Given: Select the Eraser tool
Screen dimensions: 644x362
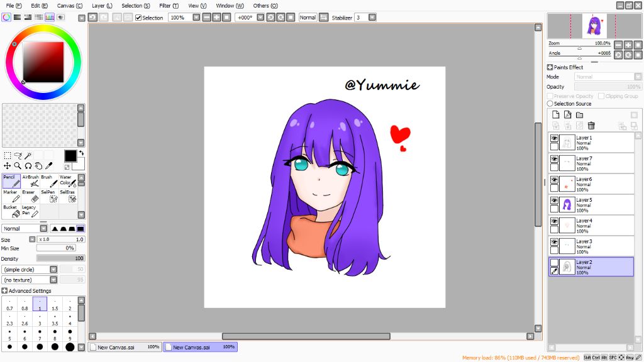Looking at the screenshot, I should coord(30,196).
